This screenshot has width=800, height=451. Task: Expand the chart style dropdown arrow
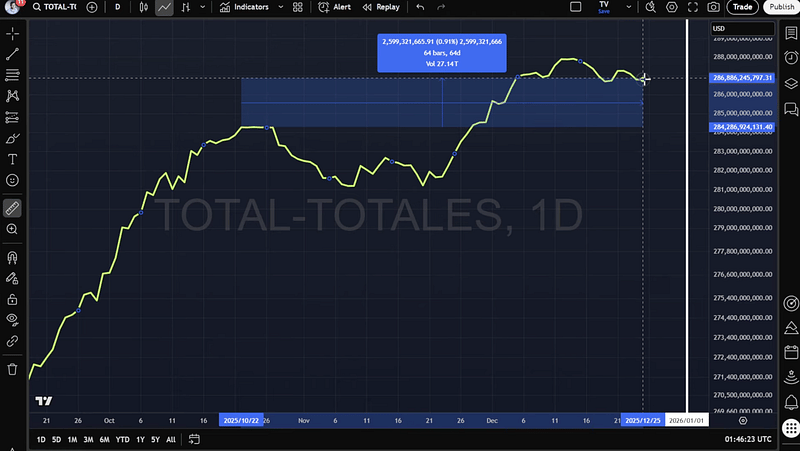coord(203,7)
